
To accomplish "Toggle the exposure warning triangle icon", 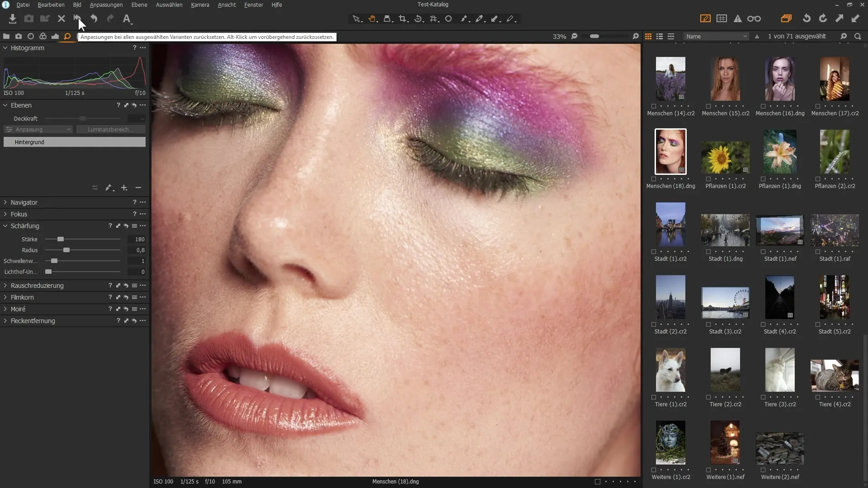I will pyautogui.click(x=738, y=19).
